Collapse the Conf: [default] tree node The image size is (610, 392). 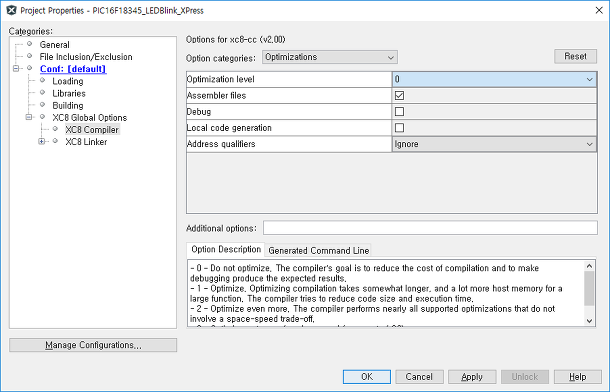pyautogui.click(x=16, y=69)
